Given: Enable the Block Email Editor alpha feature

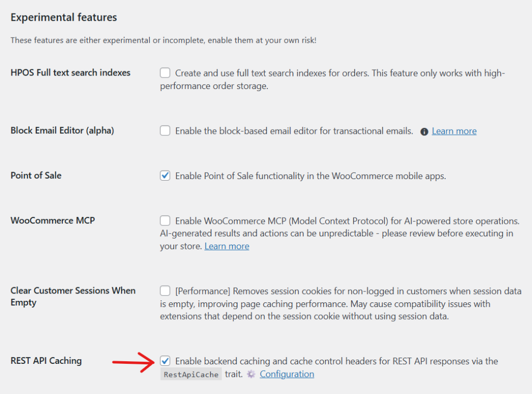Looking at the screenshot, I should pyautogui.click(x=165, y=131).
